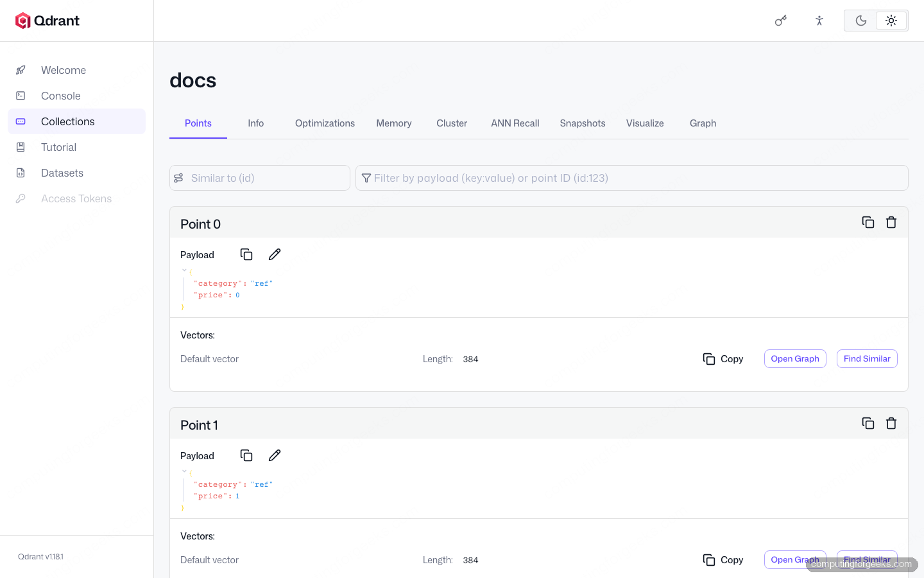Collapse the Point 0 payload JSON
Image resolution: width=924 pixels, height=578 pixels.
pyautogui.click(x=184, y=270)
